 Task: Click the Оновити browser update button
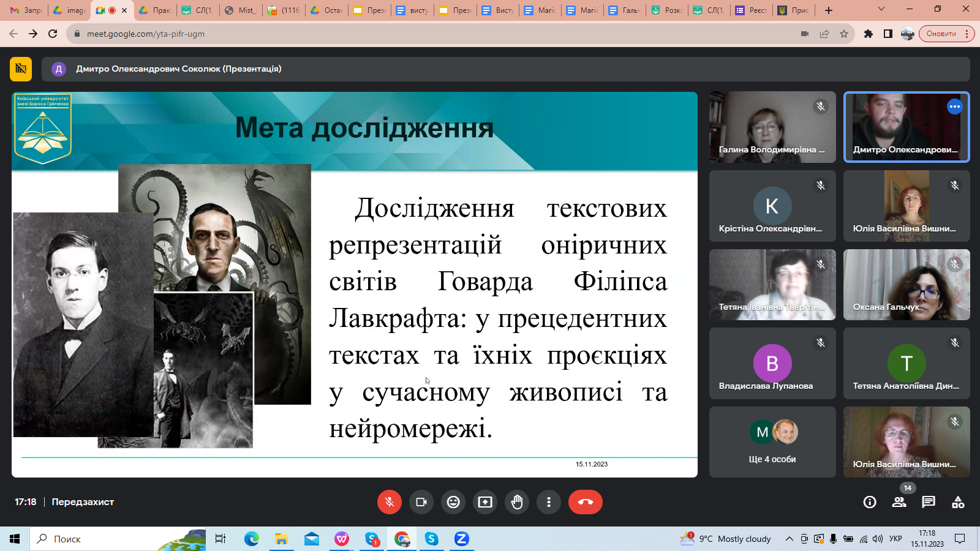click(x=941, y=34)
